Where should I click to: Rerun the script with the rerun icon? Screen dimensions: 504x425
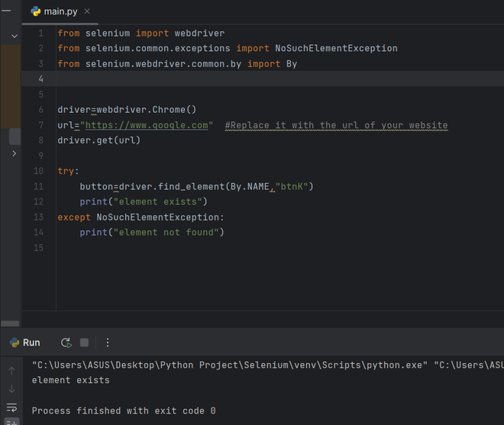pyautogui.click(x=66, y=343)
